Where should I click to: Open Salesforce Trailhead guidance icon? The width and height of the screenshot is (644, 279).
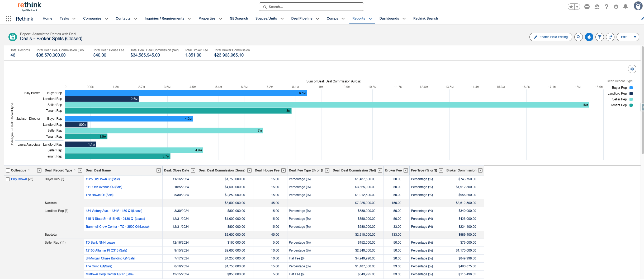597,7
